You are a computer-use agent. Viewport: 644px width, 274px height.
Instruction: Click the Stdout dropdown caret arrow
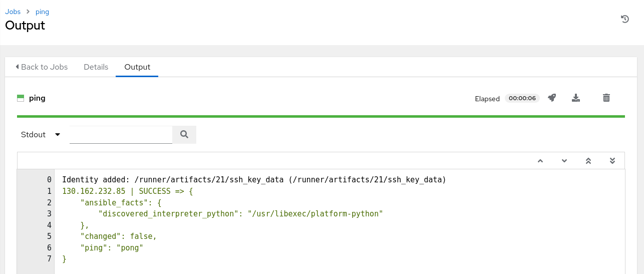pos(58,134)
